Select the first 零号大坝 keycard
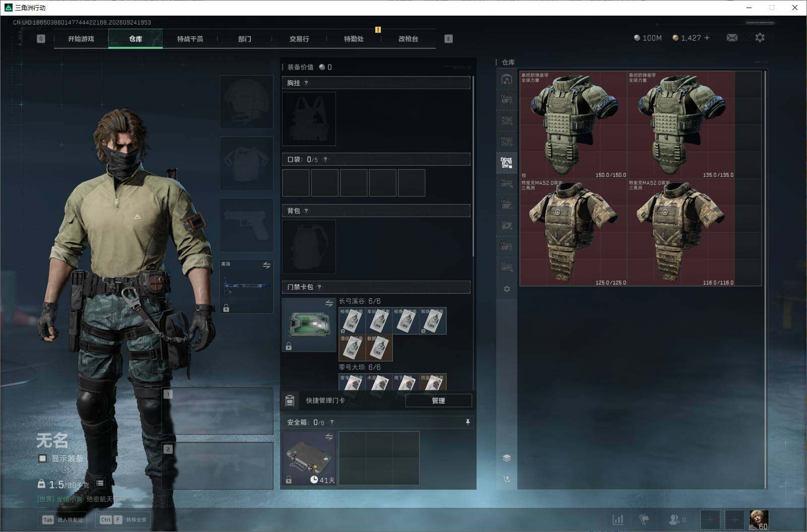 coord(352,382)
